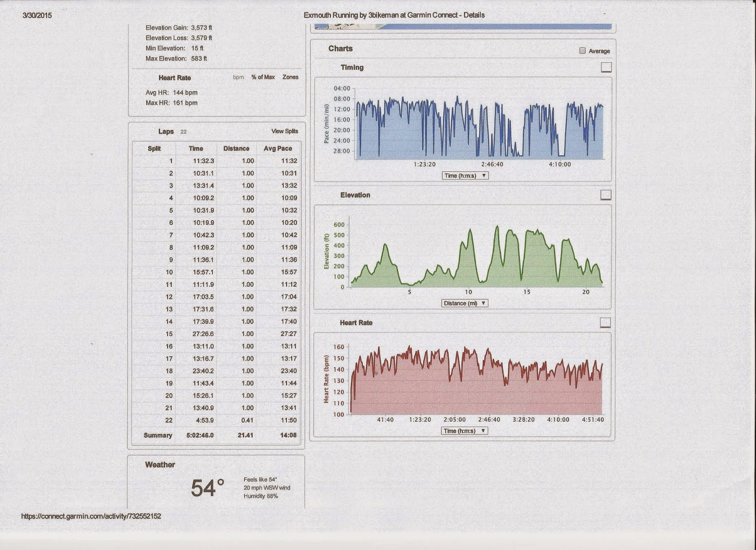Select the lap time 27:26.6 for split 15
Image resolution: width=756 pixels, height=550 pixels.
pyautogui.click(x=203, y=333)
